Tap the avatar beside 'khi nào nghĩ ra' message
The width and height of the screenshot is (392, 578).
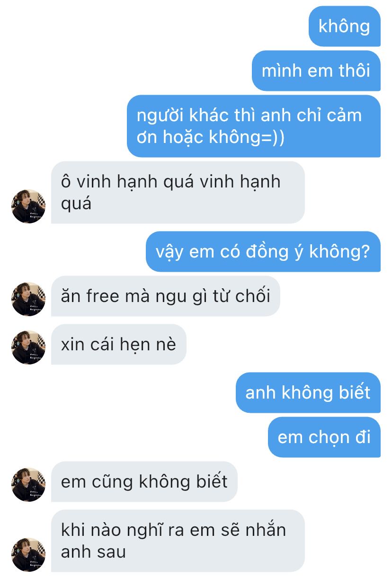(28, 554)
